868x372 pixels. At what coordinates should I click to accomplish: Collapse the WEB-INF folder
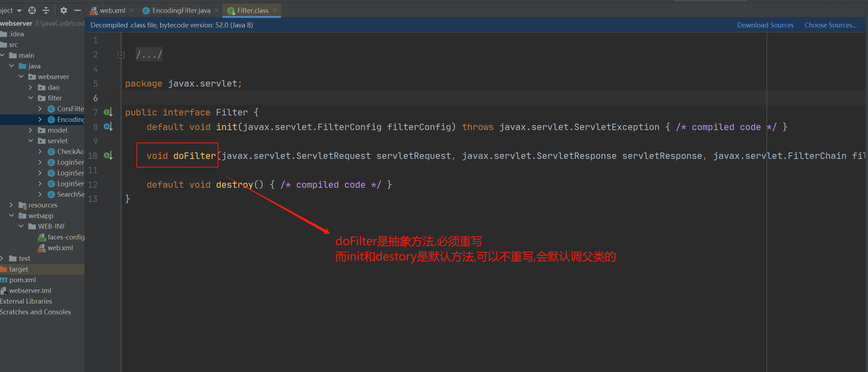coord(21,226)
